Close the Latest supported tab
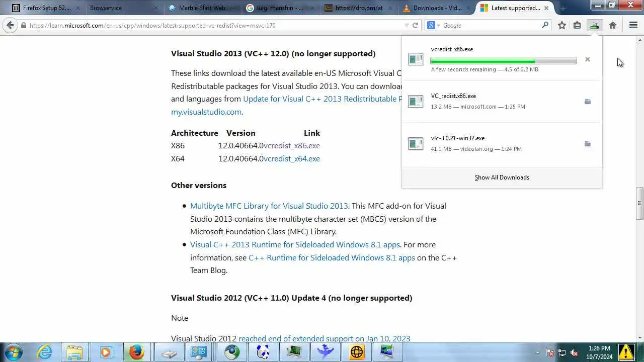 546,8
